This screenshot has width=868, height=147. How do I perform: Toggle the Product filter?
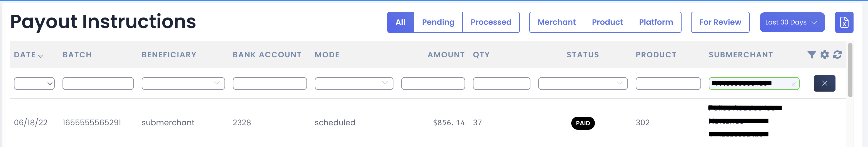(x=607, y=22)
